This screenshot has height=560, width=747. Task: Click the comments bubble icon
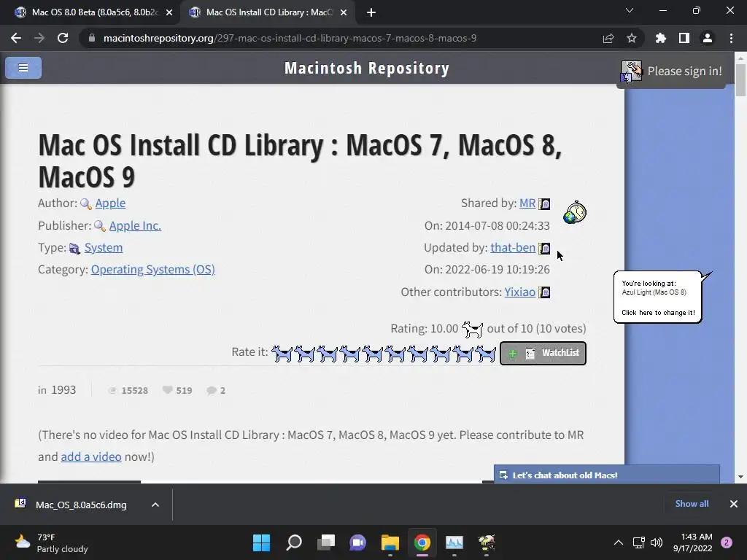(212, 391)
